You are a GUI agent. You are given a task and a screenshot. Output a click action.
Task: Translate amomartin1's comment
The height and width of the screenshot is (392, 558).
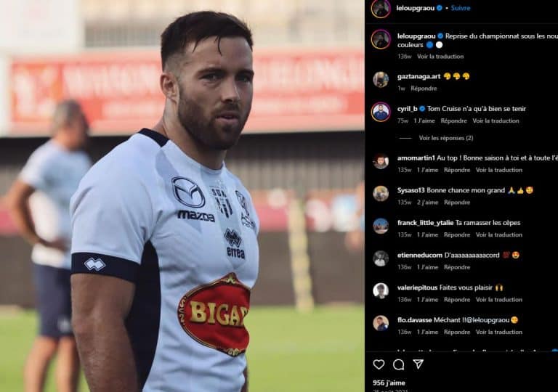point(499,170)
